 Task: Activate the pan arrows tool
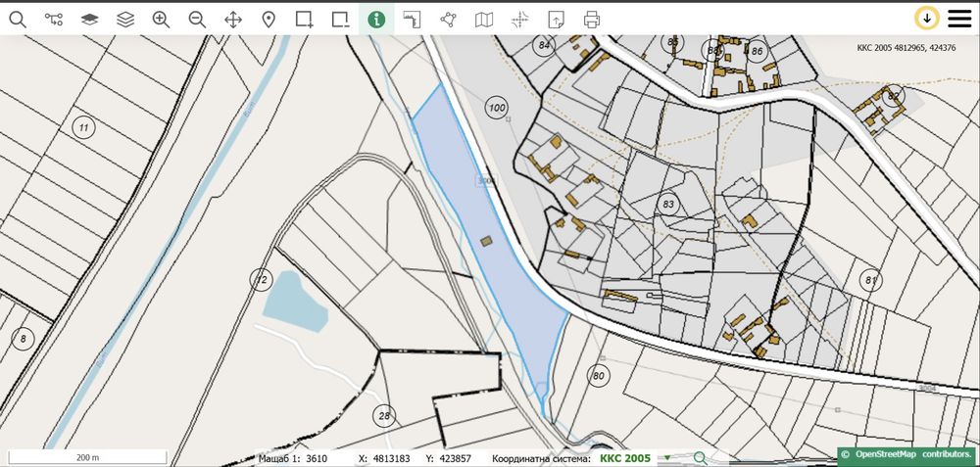coord(233,20)
